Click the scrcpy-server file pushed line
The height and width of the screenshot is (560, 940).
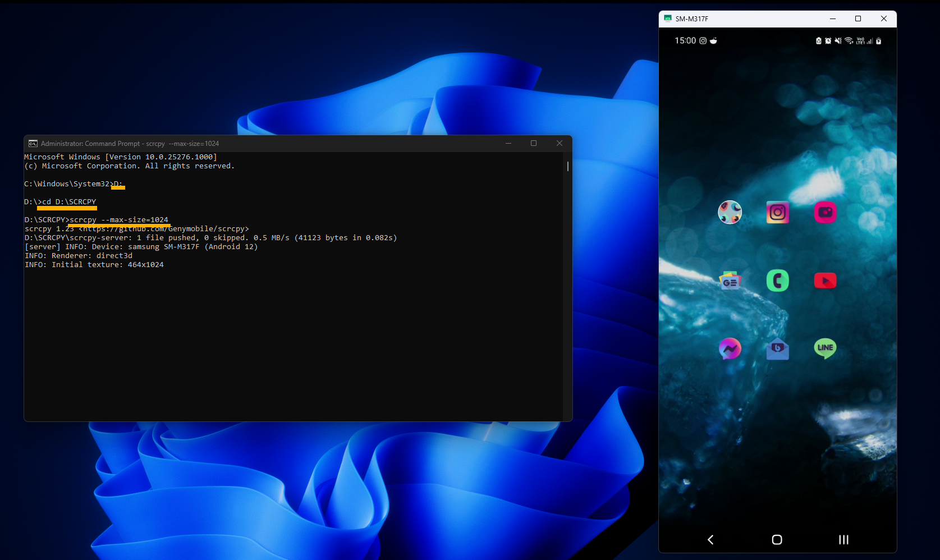[211, 238]
